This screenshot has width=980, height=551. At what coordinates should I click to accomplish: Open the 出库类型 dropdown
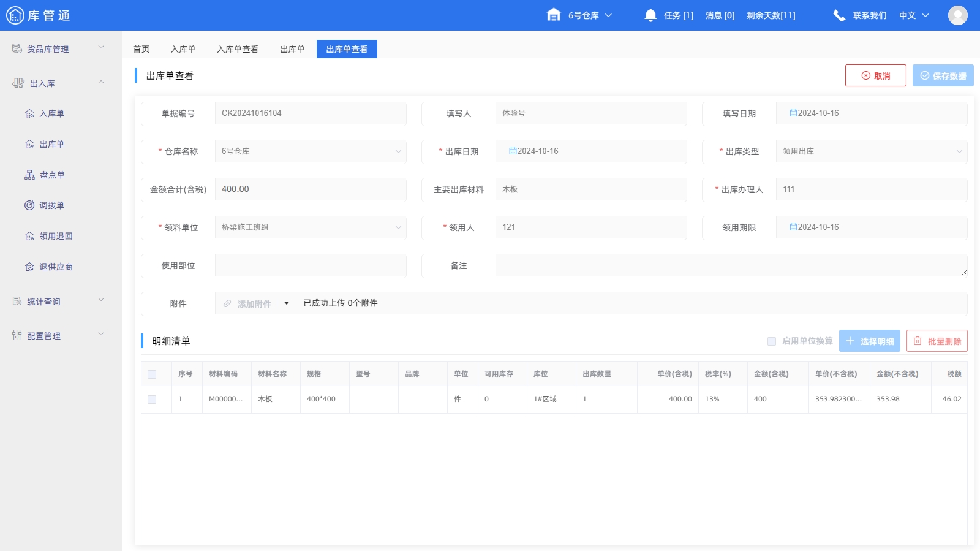pyautogui.click(x=872, y=151)
